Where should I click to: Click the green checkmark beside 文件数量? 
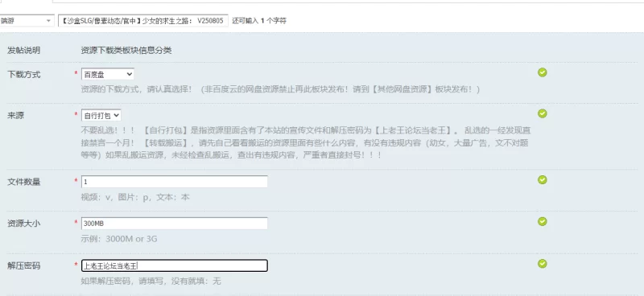pos(542,180)
